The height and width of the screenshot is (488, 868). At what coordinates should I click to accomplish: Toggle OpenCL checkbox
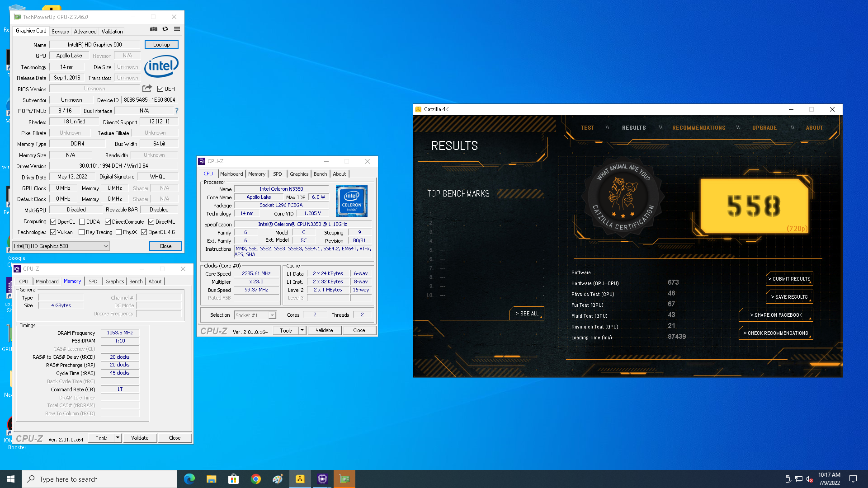point(53,222)
